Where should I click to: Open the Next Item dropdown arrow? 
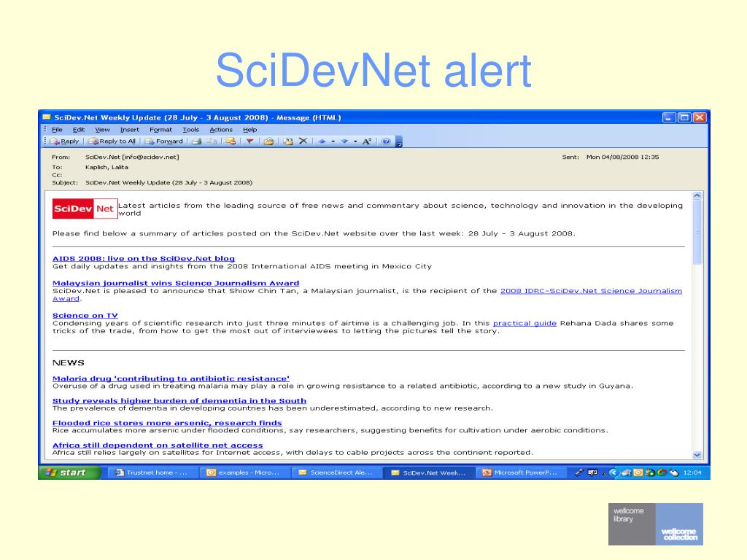pos(355,141)
